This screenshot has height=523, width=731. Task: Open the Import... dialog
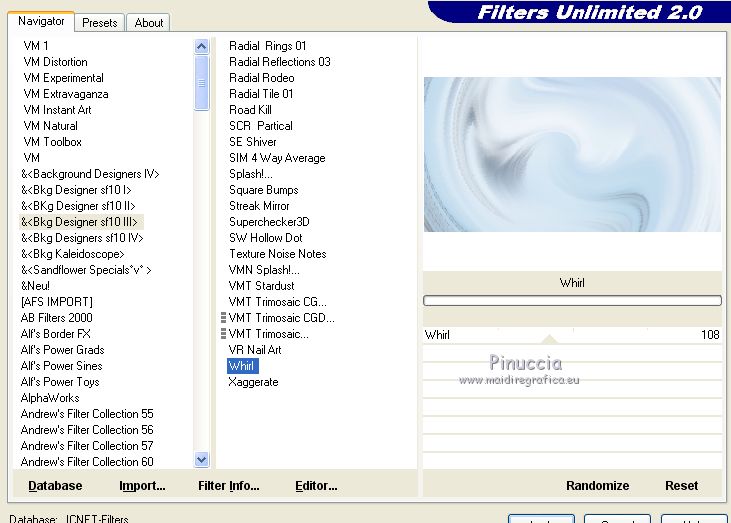click(142, 486)
